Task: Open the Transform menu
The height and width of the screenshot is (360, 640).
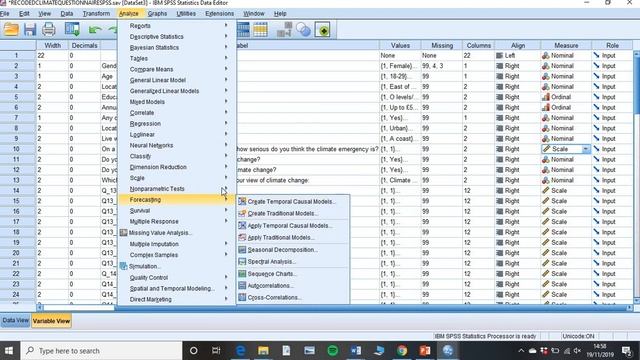Action: 96,13
